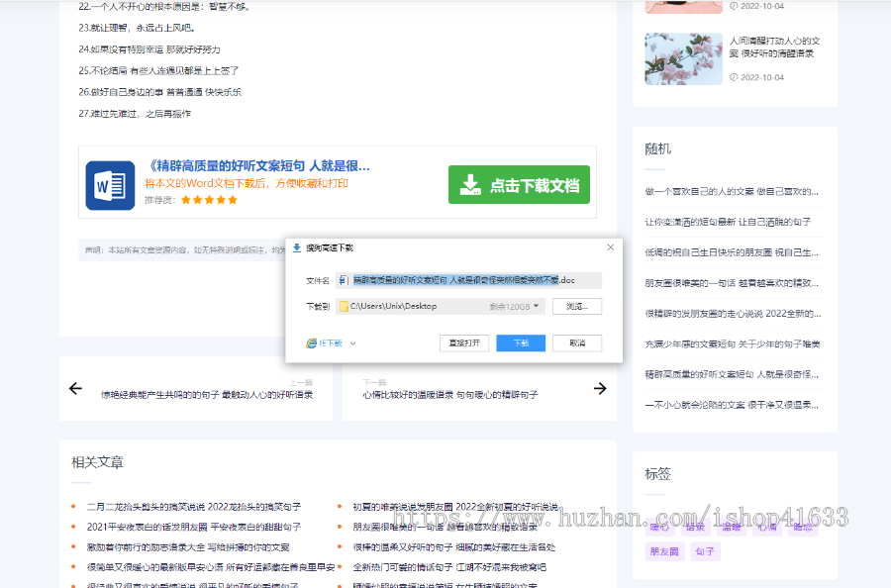Click the 取消 button
Screen dimensions: 891x588
pyautogui.click(x=577, y=343)
